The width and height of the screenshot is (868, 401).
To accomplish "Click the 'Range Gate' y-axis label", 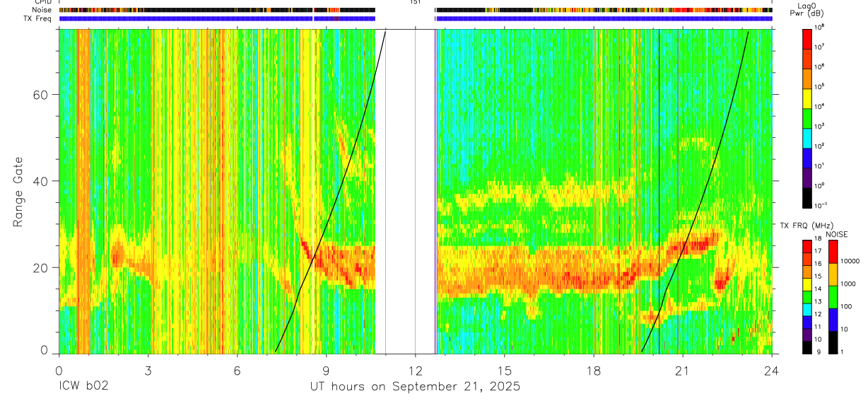I will click(18, 191).
